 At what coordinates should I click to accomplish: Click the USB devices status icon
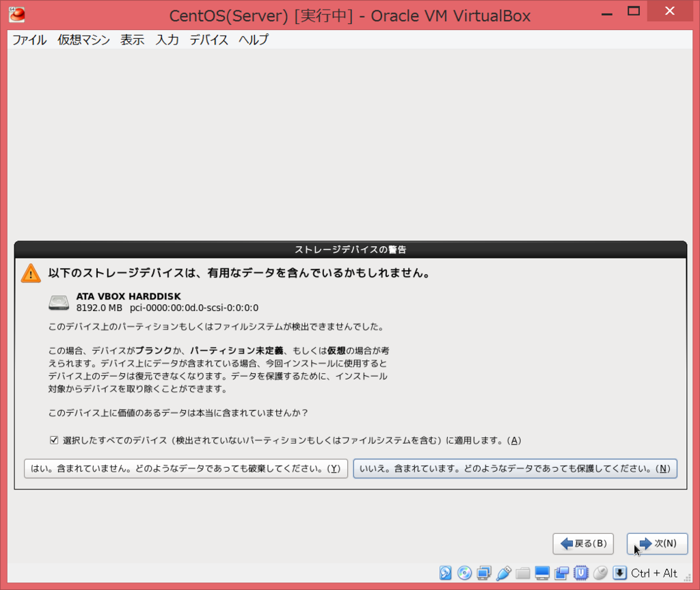(x=503, y=573)
